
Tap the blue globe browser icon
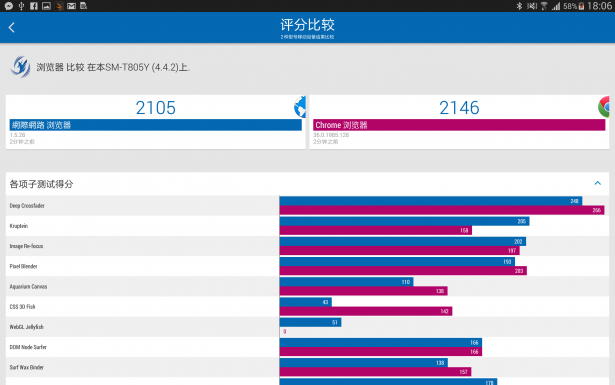pos(300,107)
